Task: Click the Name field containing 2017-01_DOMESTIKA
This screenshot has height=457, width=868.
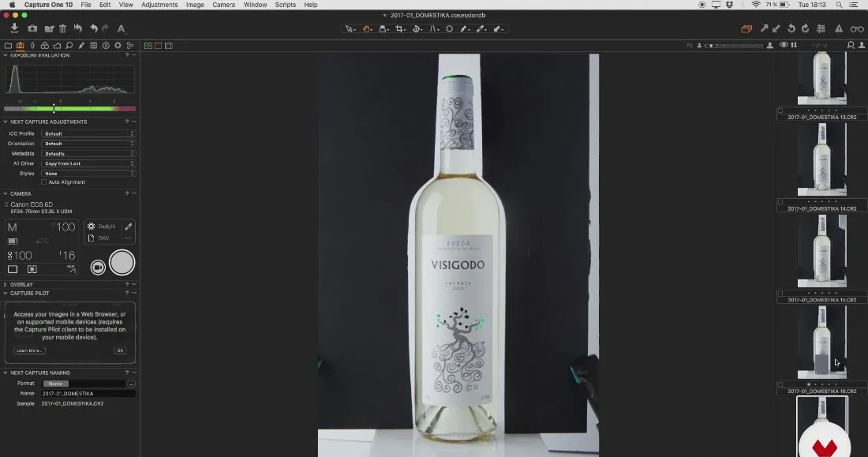Action: point(88,393)
